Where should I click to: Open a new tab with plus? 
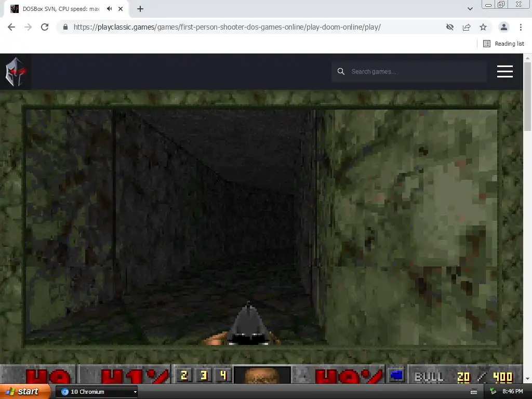(x=140, y=9)
